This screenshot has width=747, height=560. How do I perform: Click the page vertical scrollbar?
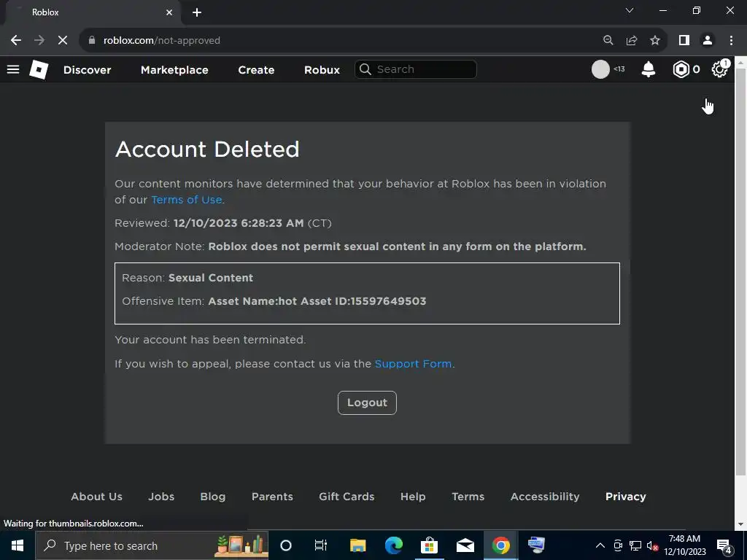741,271
